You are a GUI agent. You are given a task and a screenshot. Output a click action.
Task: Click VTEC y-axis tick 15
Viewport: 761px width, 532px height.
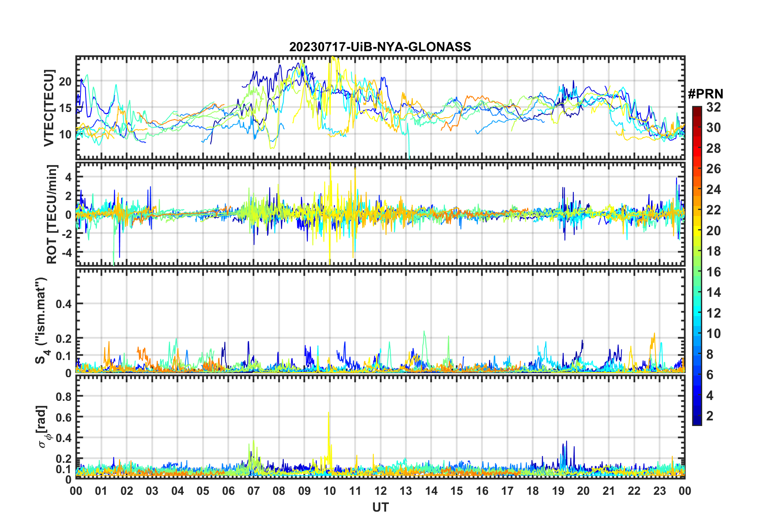tap(65, 108)
